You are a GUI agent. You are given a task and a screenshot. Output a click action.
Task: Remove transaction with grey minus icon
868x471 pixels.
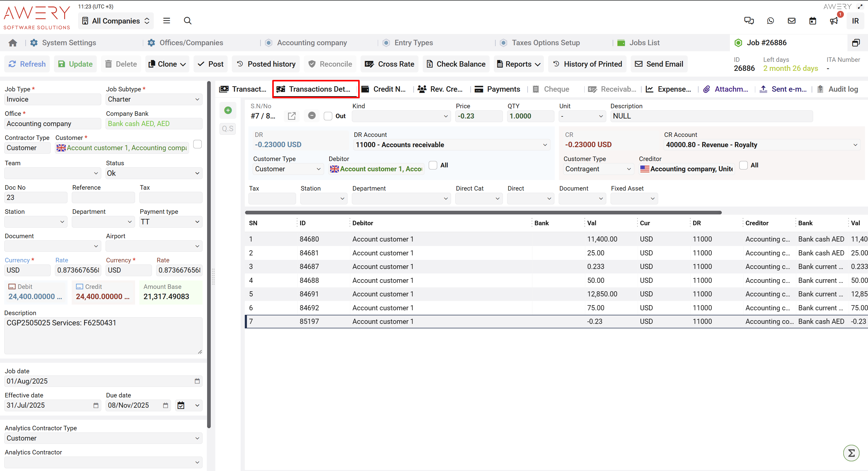pyautogui.click(x=312, y=115)
